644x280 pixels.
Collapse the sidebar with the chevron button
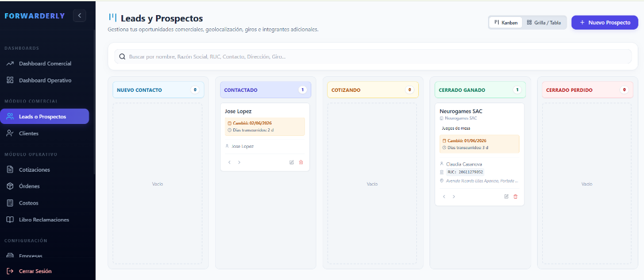pyautogui.click(x=79, y=16)
